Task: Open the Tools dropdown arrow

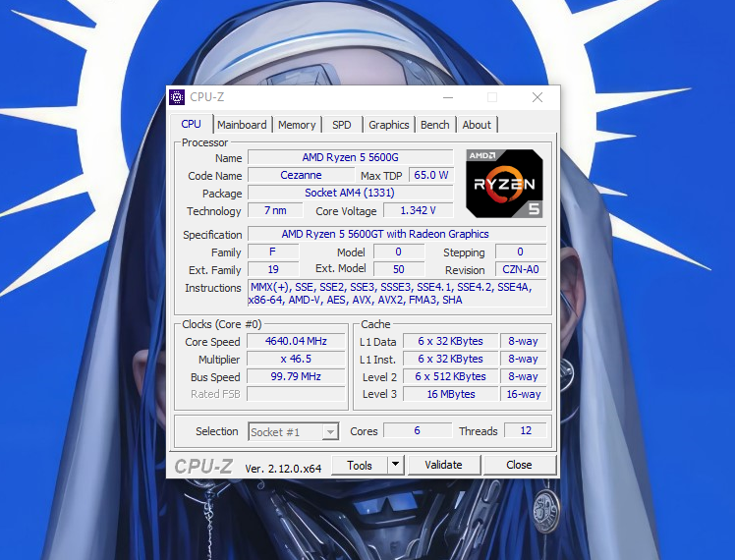Action: pyautogui.click(x=396, y=465)
